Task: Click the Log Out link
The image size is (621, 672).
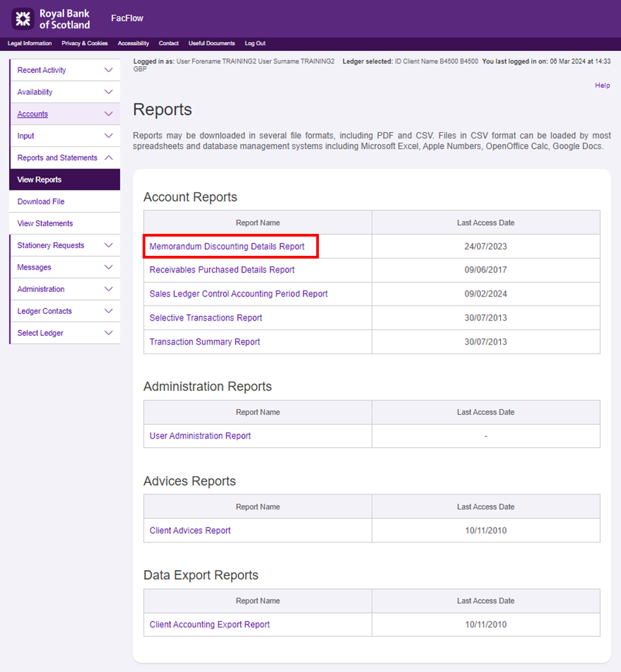Action: [x=255, y=43]
